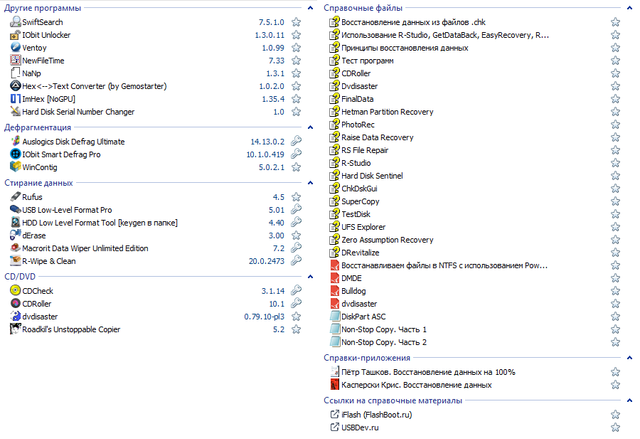Viewport: 640px width, 439px height.
Task: Toggle favorite star for R-Studio help file
Action: [615, 163]
